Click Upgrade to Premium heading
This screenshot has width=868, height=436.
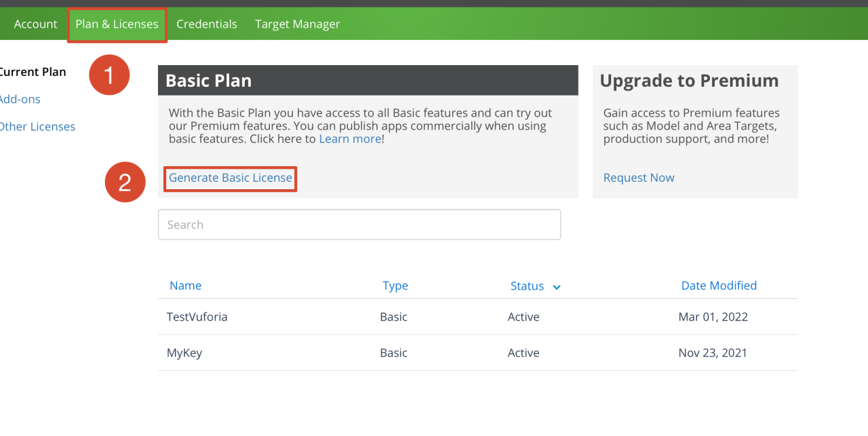(x=690, y=81)
